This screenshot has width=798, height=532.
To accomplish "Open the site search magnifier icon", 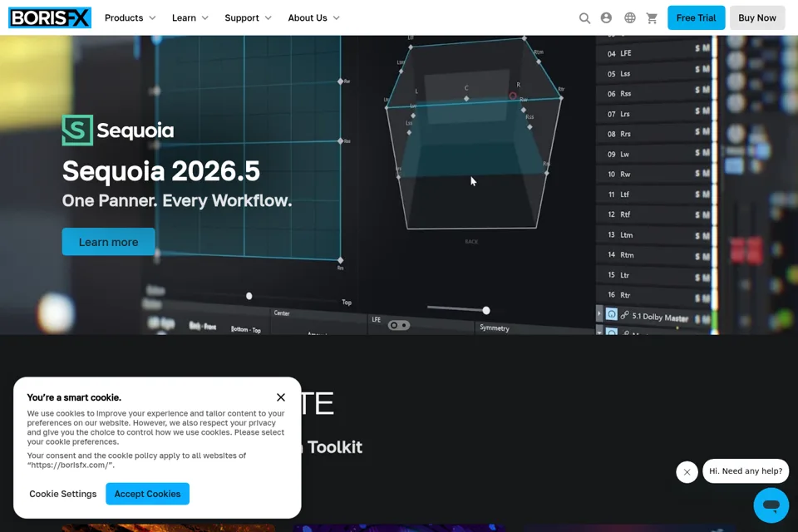I will 584,18.
